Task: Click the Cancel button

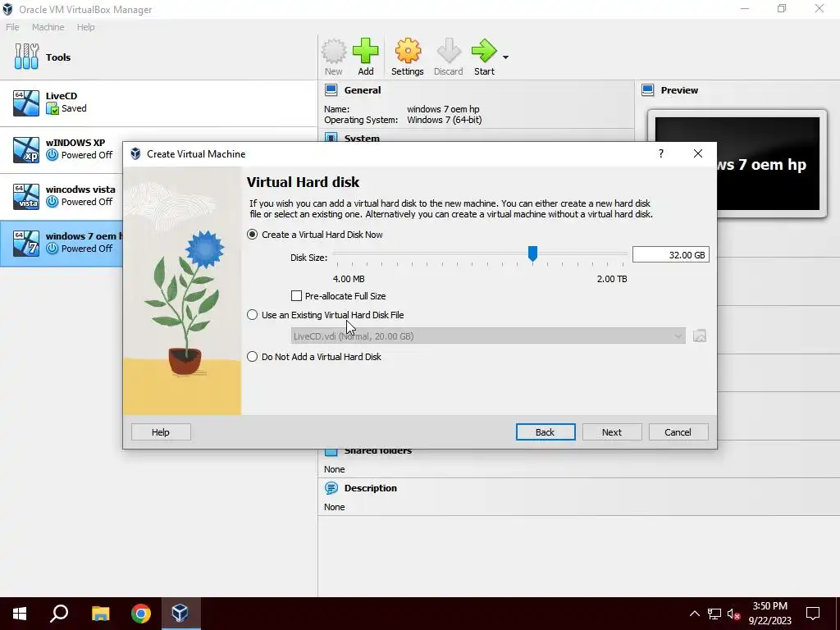Action: 678,432
